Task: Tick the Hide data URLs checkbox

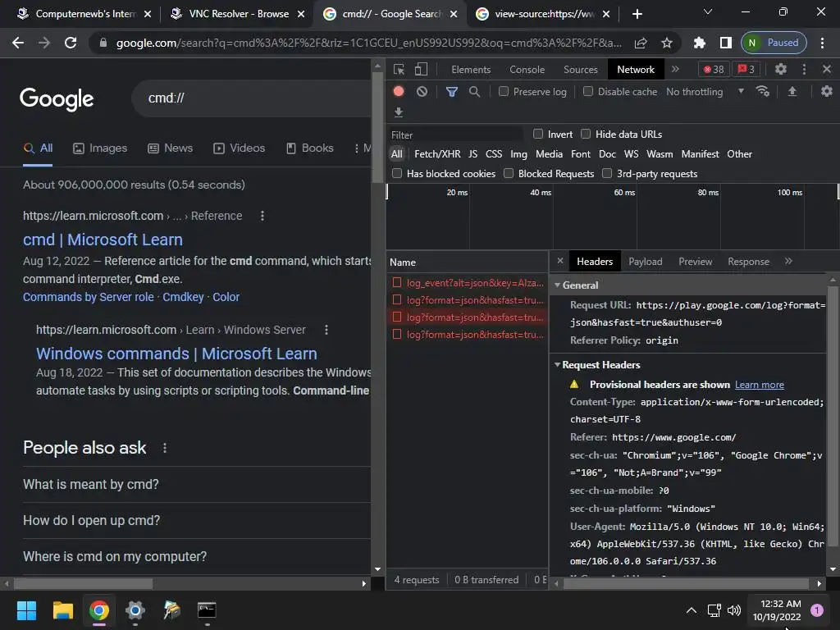Action: point(586,134)
